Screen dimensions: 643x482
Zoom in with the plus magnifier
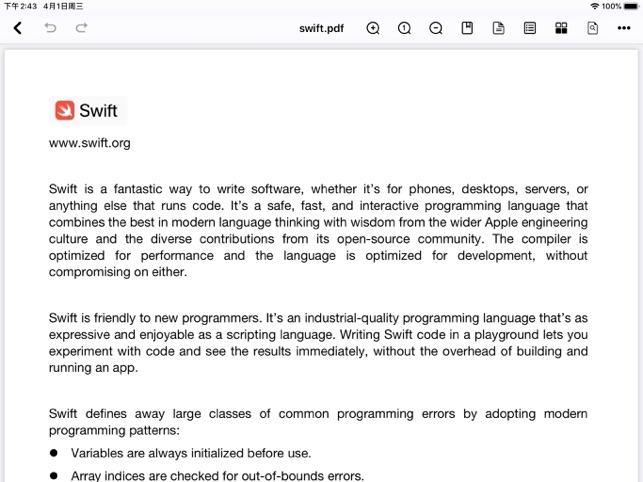click(x=373, y=28)
